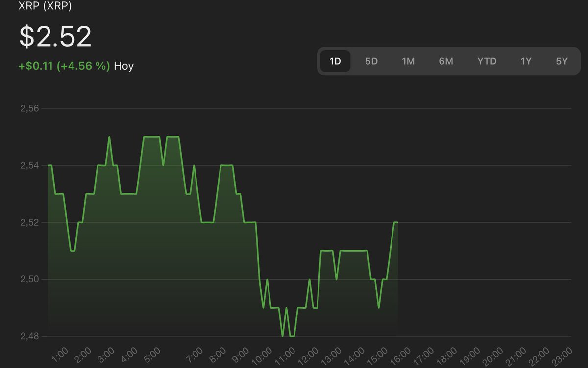
Task: Click the 2,56 y-axis label
Action: [29, 109]
